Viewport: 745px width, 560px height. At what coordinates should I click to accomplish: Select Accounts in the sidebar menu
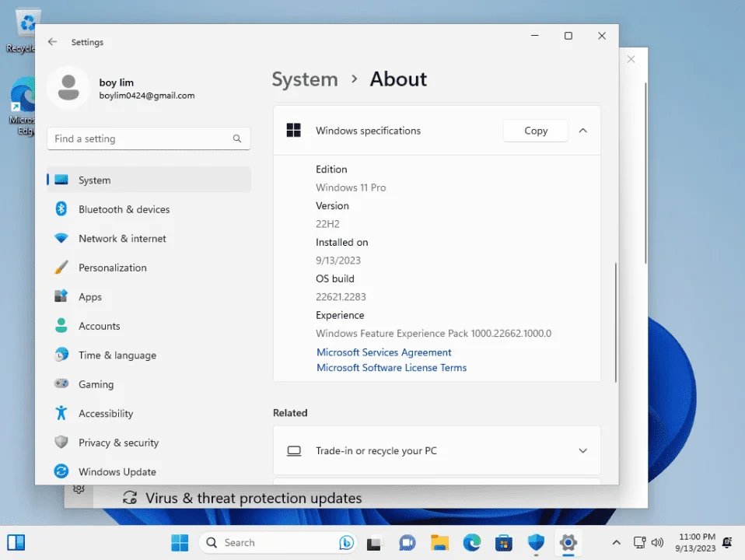[x=149, y=326]
